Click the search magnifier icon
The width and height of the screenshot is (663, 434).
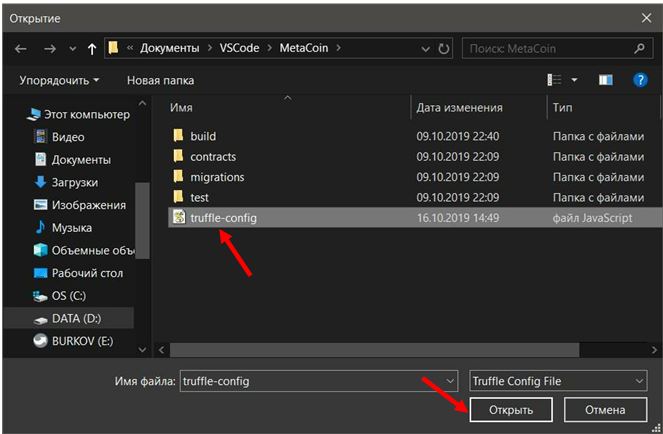(639, 48)
